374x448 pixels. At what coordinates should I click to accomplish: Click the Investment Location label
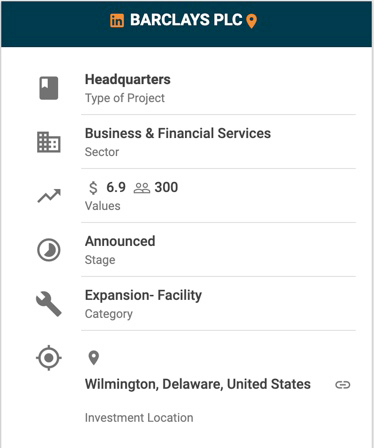139,418
